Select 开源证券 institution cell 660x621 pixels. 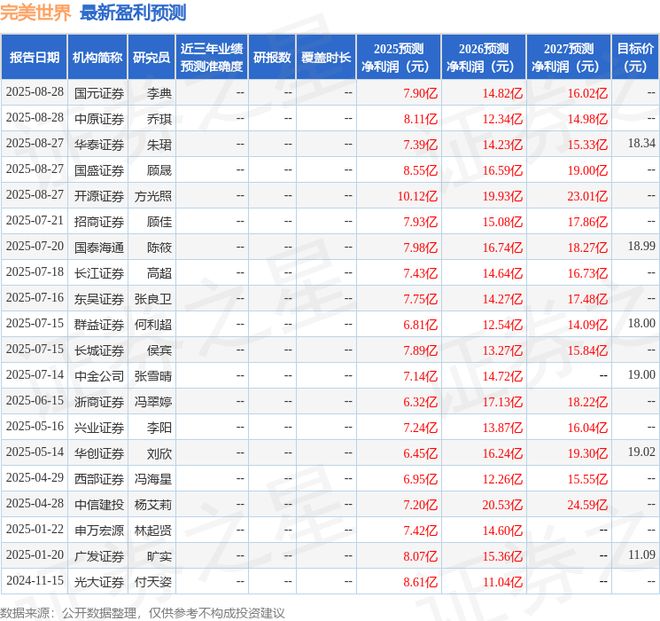pos(99,196)
